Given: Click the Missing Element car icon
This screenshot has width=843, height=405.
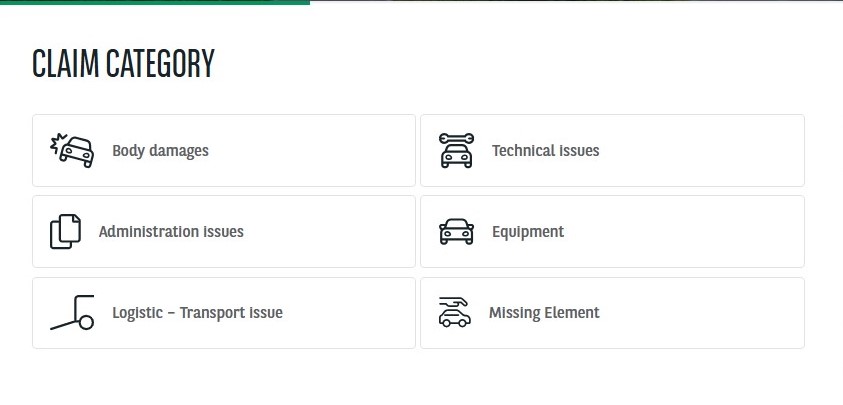Looking at the screenshot, I should (455, 313).
